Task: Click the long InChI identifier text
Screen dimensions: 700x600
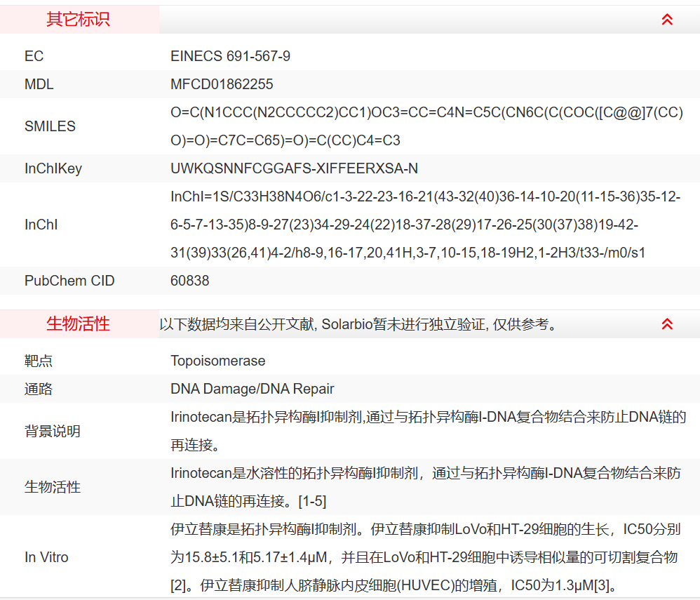Action: click(x=425, y=225)
